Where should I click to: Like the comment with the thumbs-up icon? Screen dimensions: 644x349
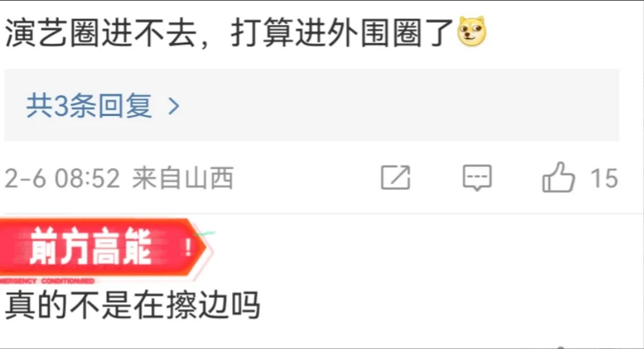click(x=558, y=177)
